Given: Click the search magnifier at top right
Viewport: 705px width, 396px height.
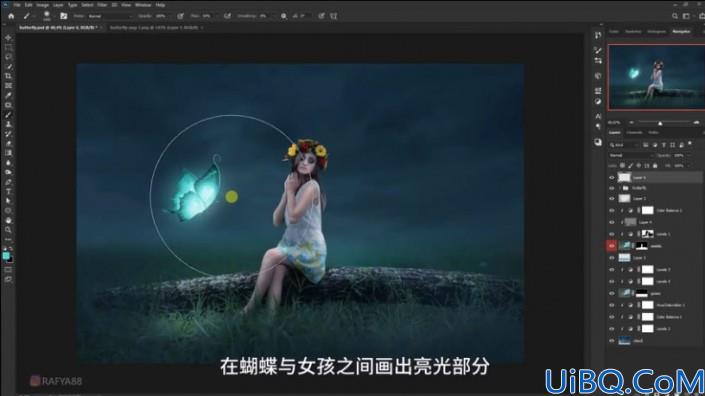Looking at the screenshot, I should (x=675, y=16).
